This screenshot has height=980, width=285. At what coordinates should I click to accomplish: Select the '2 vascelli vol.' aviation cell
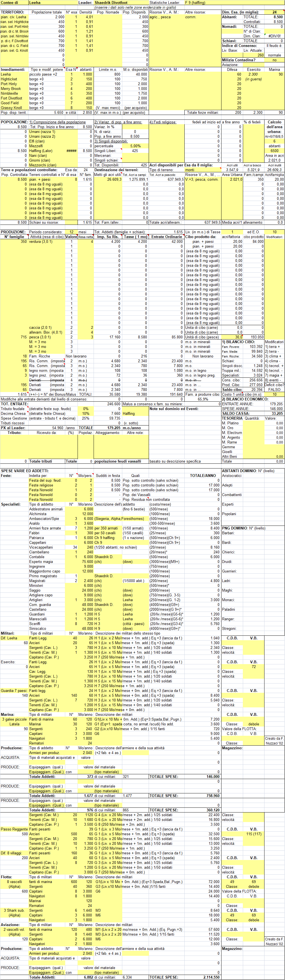(x=14, y=929)
